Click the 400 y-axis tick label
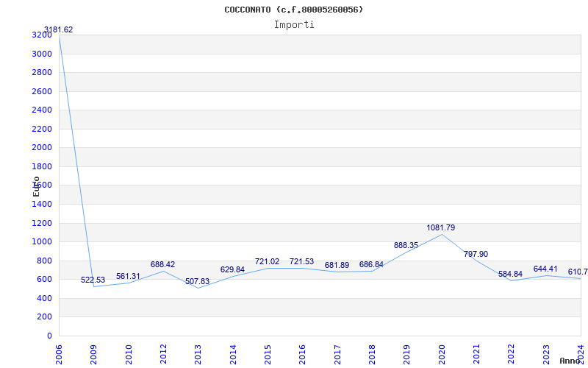588x368 pixels. [x=44, y=298]
